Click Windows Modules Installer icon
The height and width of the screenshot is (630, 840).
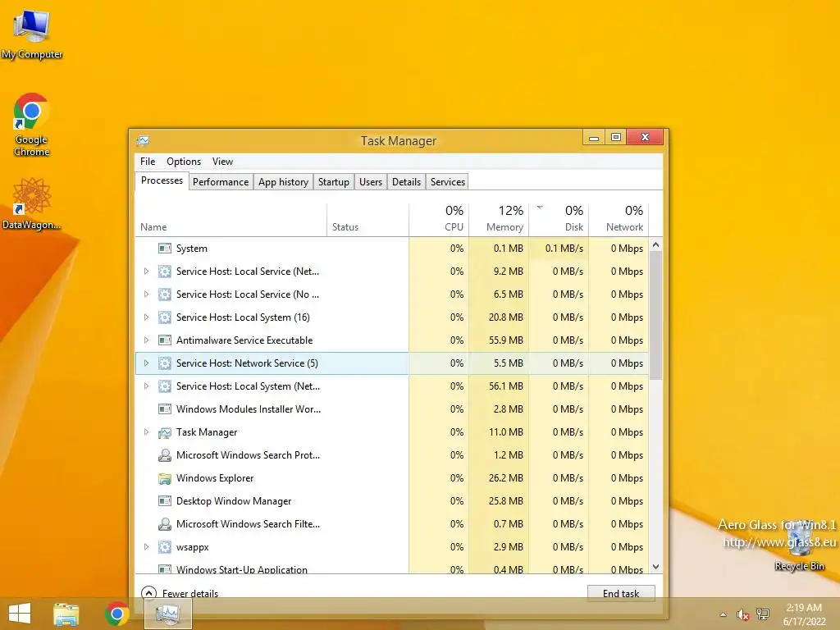click(164, 409)
